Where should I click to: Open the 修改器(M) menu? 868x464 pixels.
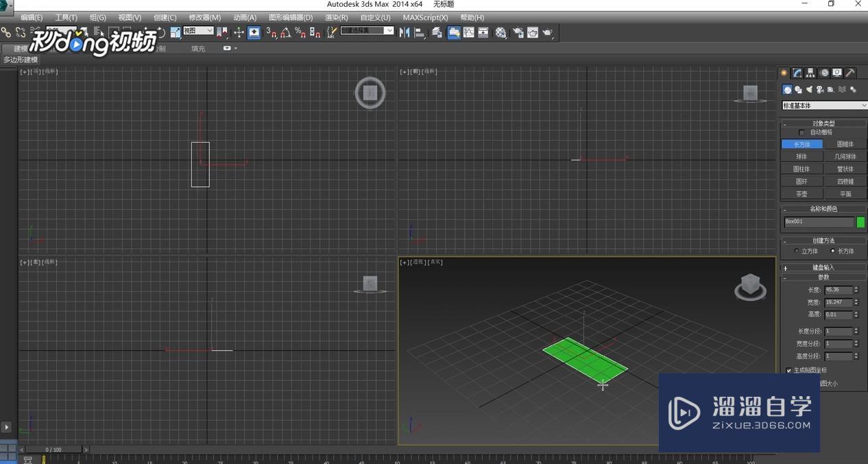click(204, 17)
